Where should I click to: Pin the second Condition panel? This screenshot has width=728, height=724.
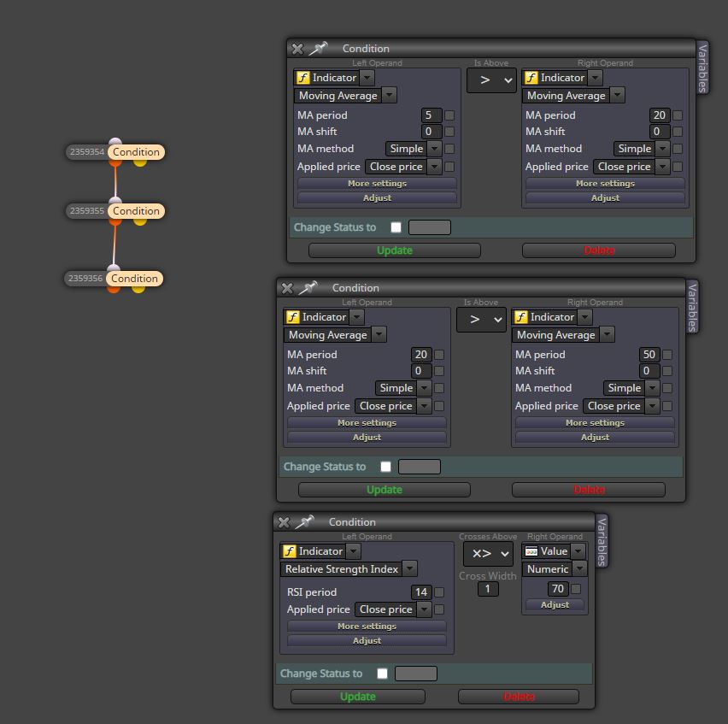click(x=308, y=287)
